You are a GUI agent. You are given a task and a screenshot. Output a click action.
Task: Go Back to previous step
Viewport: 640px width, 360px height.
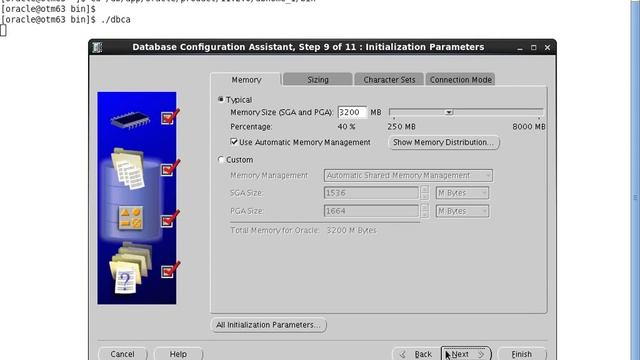(416, 354)
